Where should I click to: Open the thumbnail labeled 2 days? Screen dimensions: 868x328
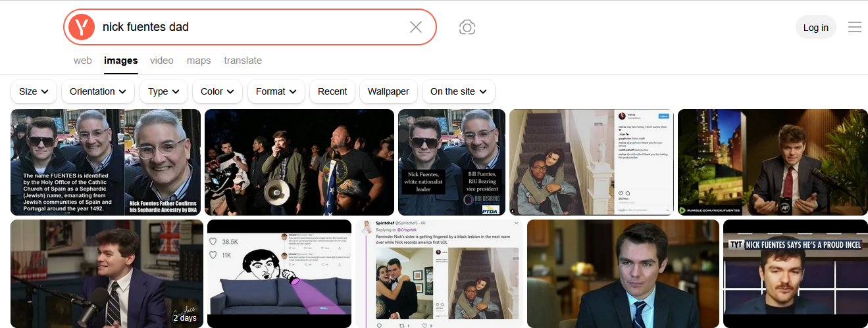(107, 273)
